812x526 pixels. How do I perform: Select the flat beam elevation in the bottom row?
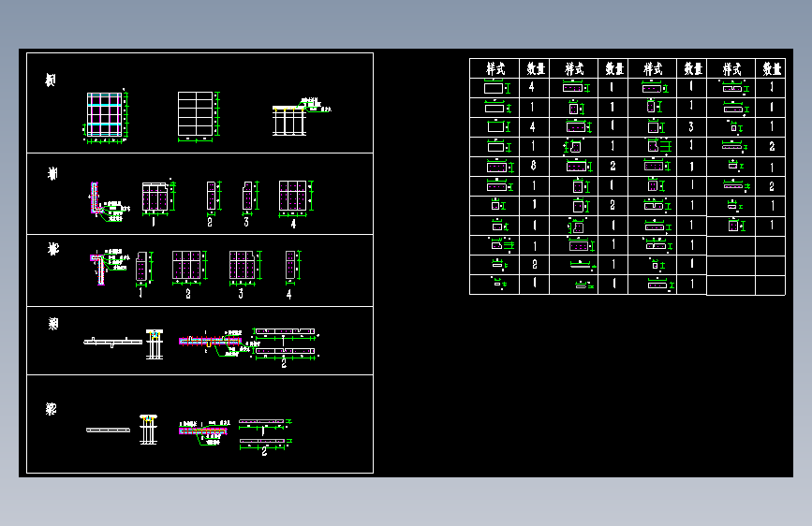pos(109,430)
